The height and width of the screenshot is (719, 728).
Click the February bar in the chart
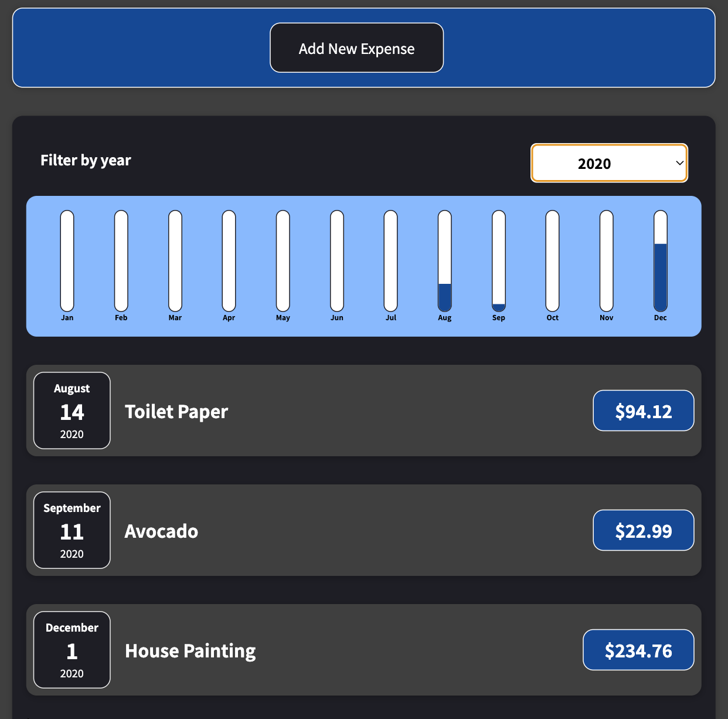pos(121,261)
